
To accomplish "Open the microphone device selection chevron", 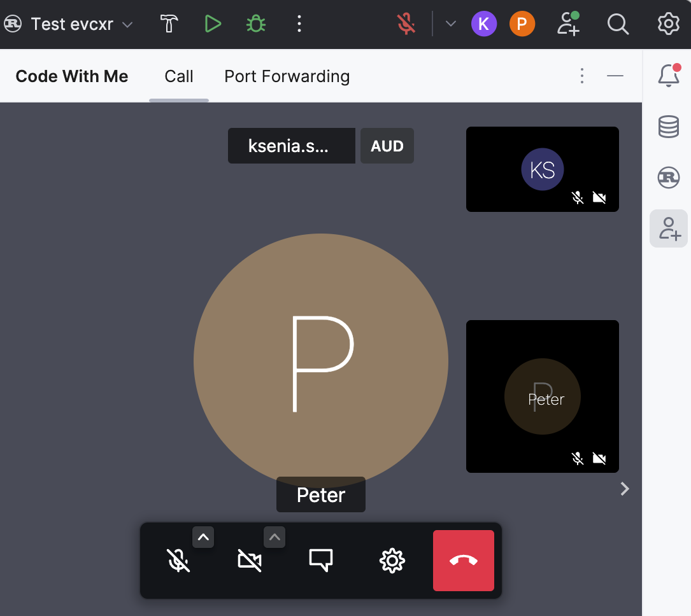I will 203,537.
